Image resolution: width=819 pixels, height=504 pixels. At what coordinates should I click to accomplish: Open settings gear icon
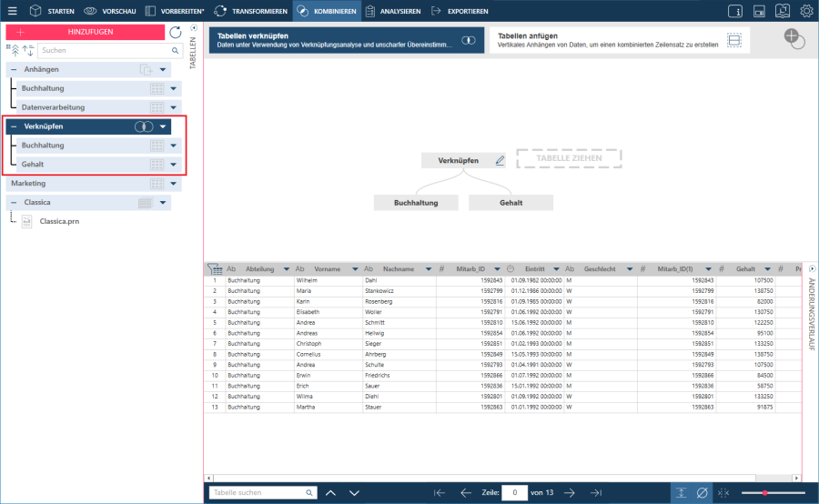tap(806, 11)
